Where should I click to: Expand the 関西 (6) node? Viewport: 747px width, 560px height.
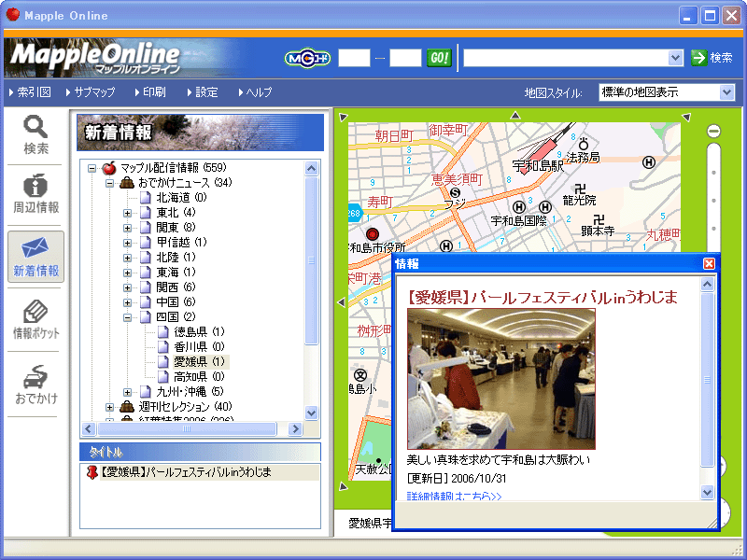click(x=127, y=287)
